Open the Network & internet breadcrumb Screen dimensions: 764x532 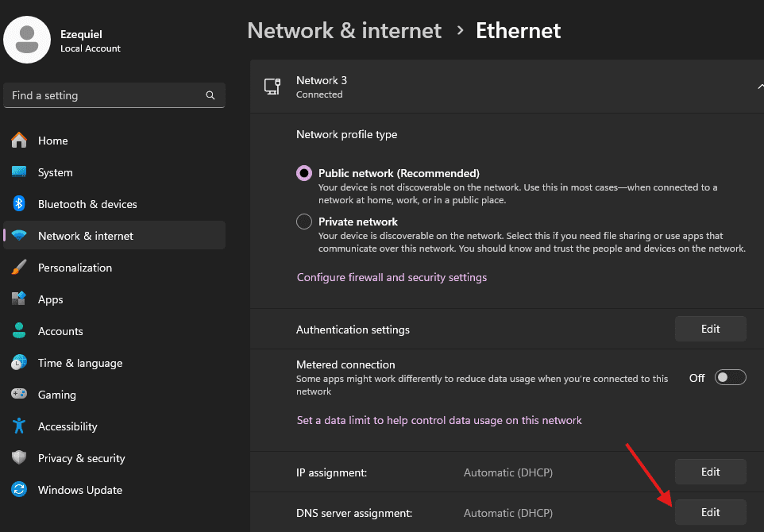point(344,30)
